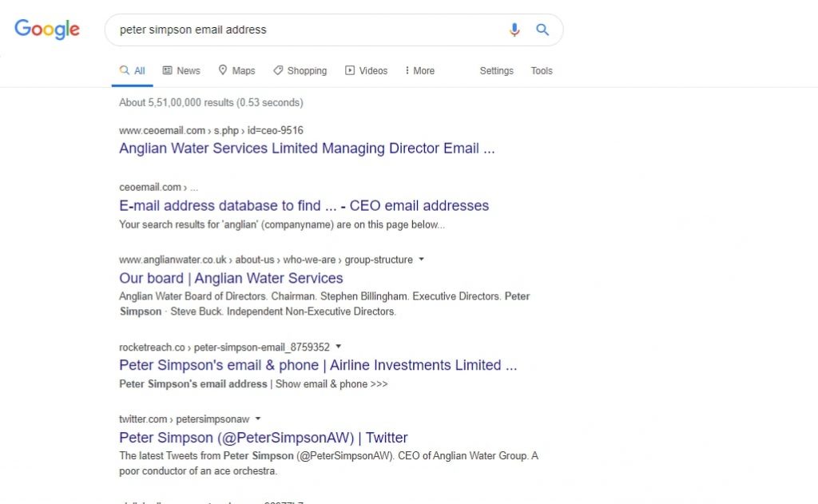Expand options arrow for anglianwater.co.uk result
This screenshot has height=504, width=818.
422,259
